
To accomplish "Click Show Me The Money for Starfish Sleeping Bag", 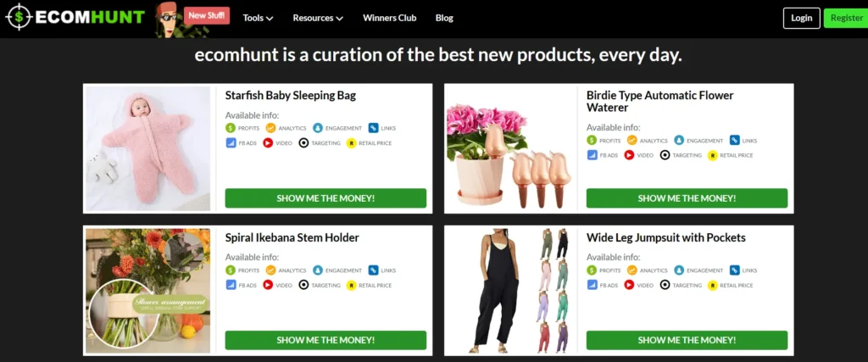I will point(325,198).
